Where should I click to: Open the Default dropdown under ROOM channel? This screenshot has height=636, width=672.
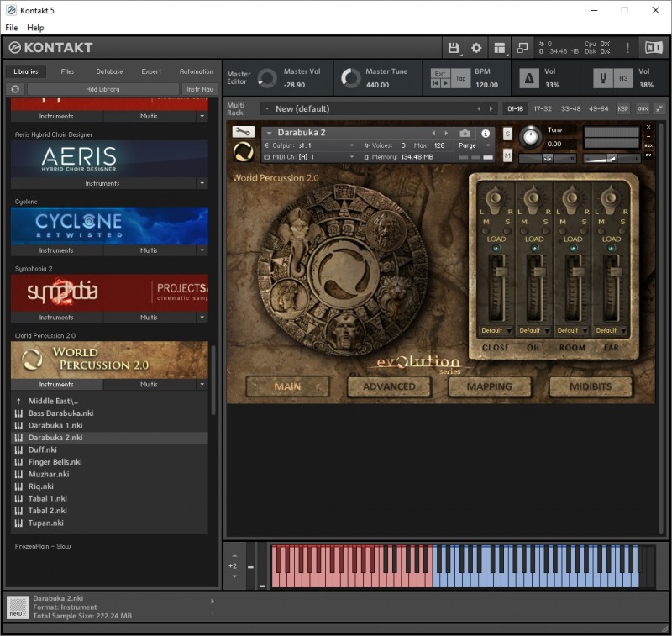(573, 330)
